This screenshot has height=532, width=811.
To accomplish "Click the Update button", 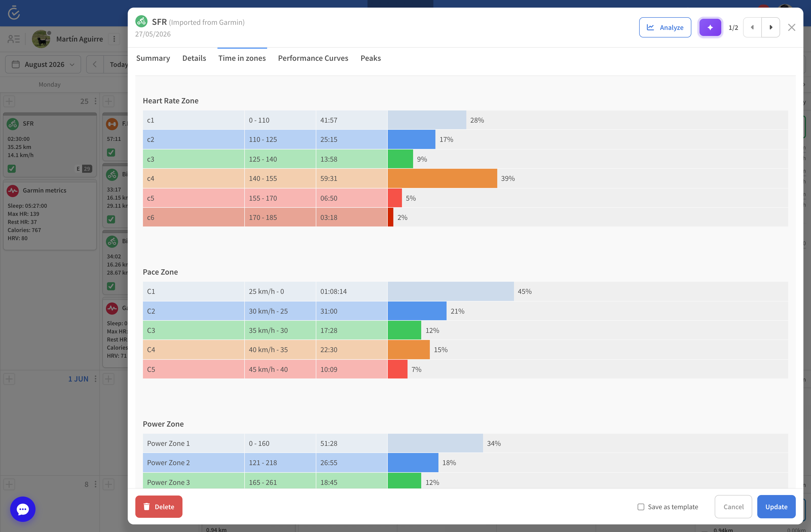I will 776,507.
